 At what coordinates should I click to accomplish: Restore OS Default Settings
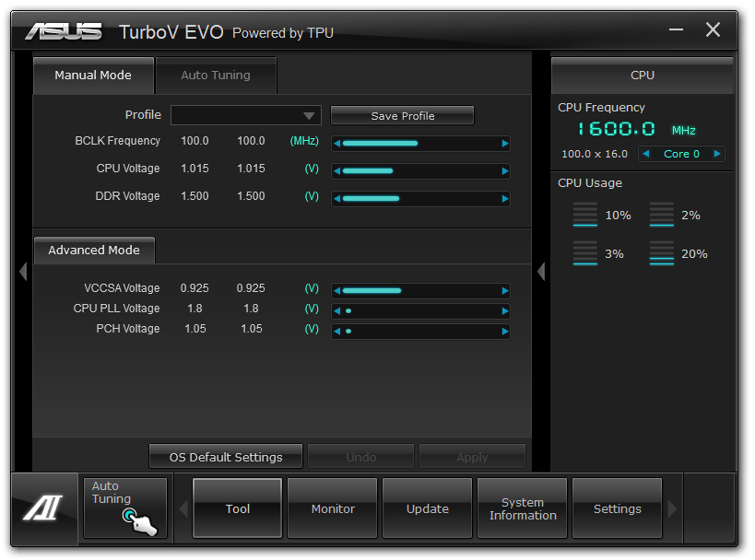pyautogui.click(x=226, y=457)
